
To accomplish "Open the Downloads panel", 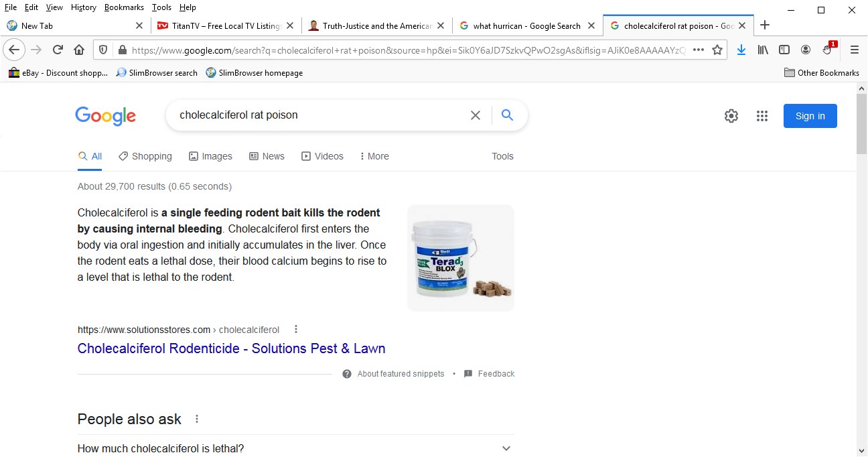I will click(x=741, y=50).
